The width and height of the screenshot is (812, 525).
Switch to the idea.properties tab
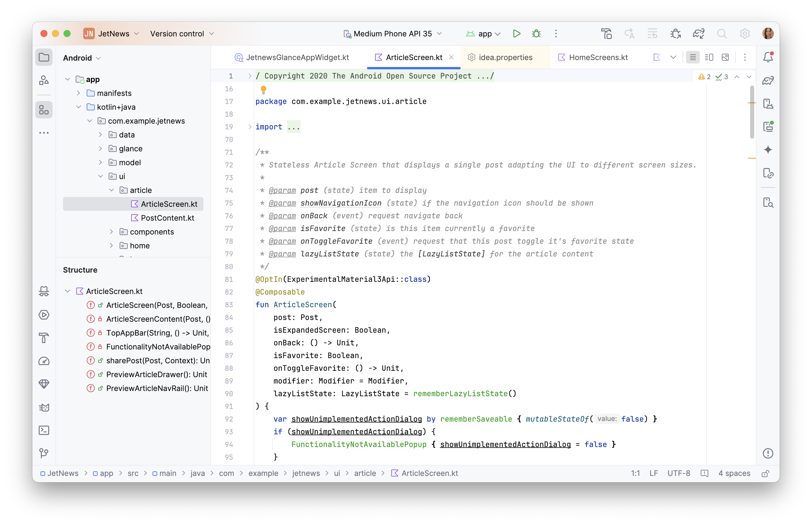(505, 57)
